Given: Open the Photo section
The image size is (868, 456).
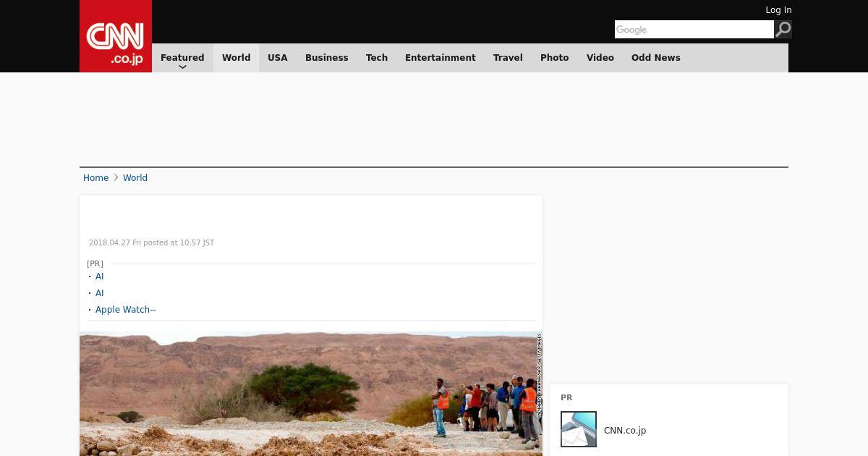Looking at the screenshot, I should coord(555,58).
